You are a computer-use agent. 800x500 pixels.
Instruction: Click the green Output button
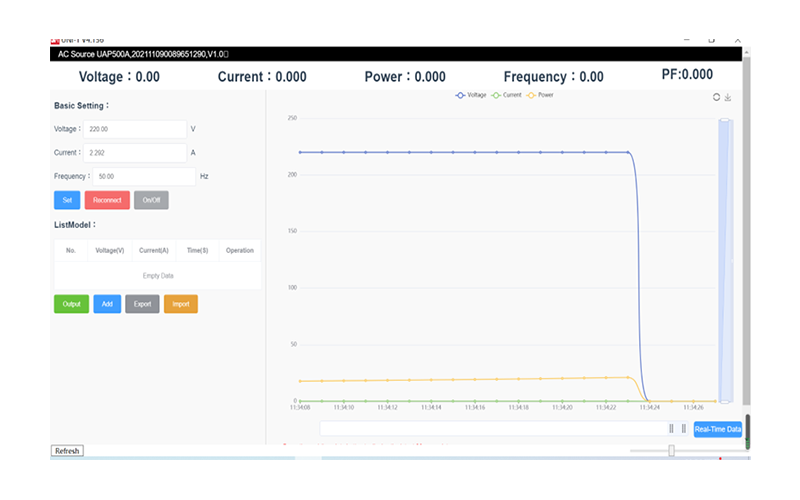[71, 304]
